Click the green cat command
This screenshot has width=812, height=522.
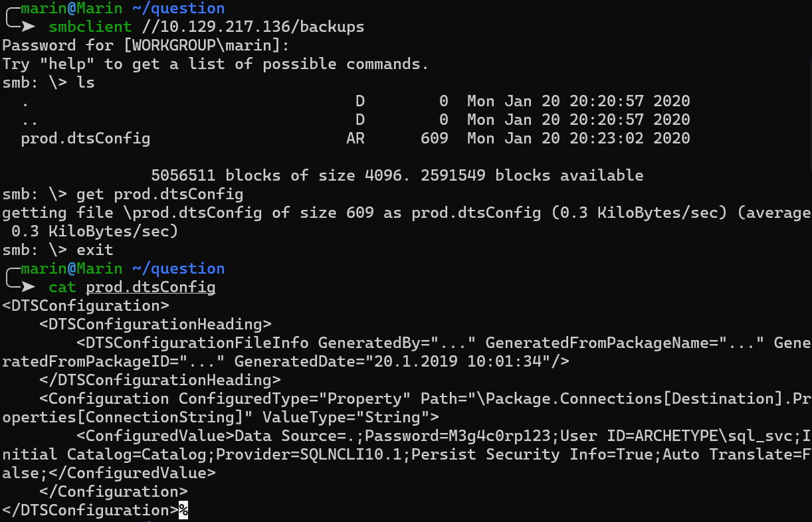[x=62, y=288]
